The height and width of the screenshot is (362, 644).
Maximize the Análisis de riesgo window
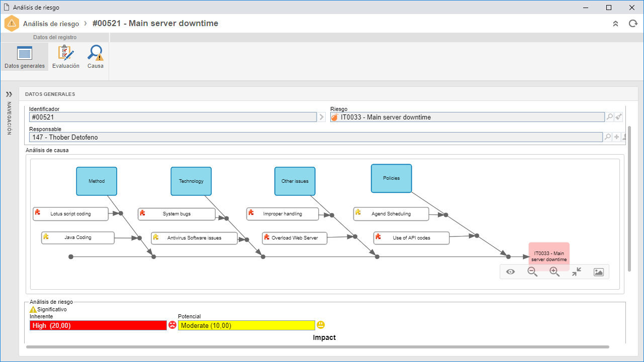point(609,7)
